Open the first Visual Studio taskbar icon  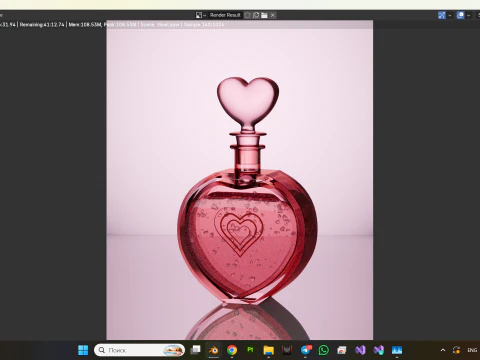point(360,350)
